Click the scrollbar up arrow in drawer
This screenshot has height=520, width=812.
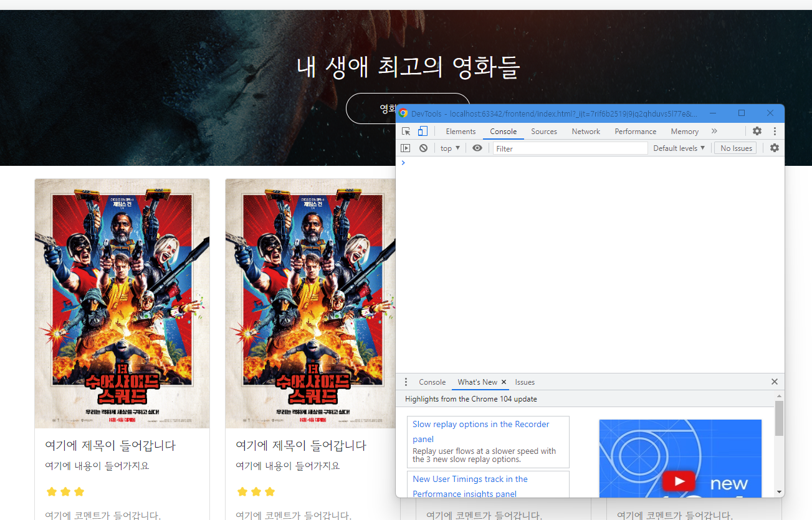click(779, 397)
